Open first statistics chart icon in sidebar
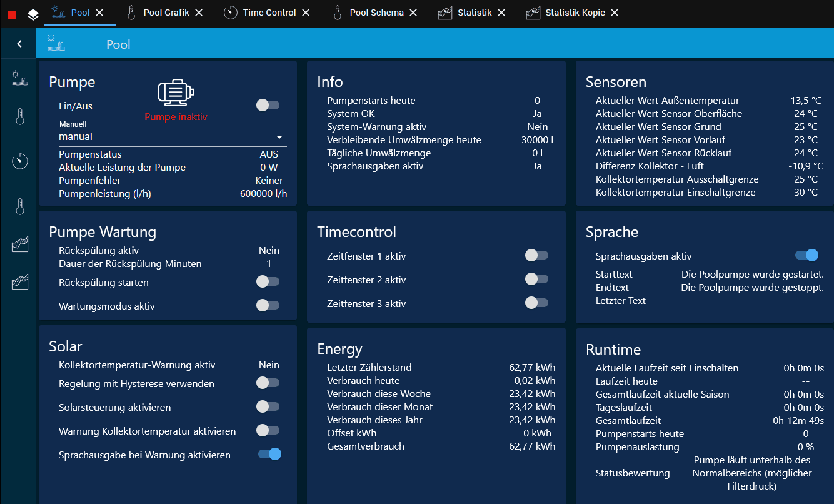The height and width of the screenshot is (504, 834). click(x=19, y=244)
